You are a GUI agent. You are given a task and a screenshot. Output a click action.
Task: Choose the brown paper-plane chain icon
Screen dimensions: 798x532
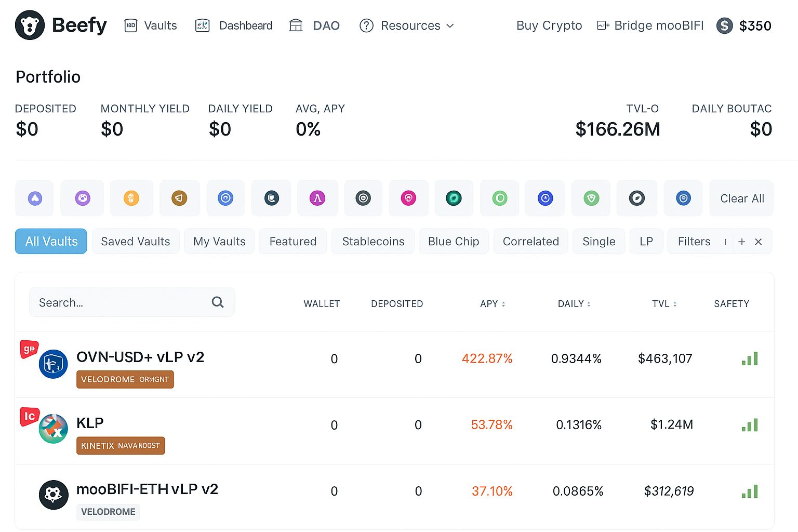pos(179,198)
